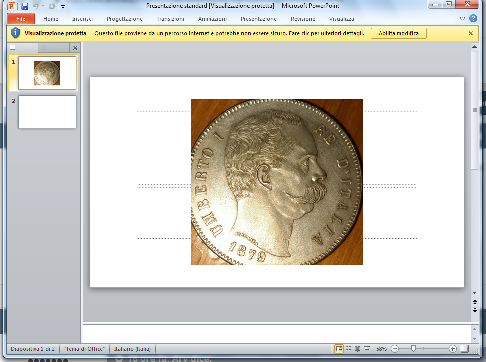Toggle Normal view button in status bar
The width and height of the screenshot is (486, 362).
click(x=339, y=349)
